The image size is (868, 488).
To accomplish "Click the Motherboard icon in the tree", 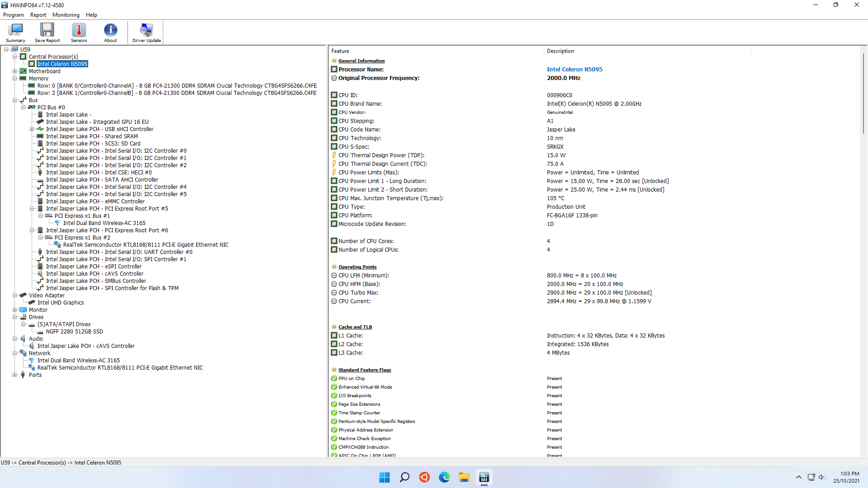I will [x=23, y=71].
